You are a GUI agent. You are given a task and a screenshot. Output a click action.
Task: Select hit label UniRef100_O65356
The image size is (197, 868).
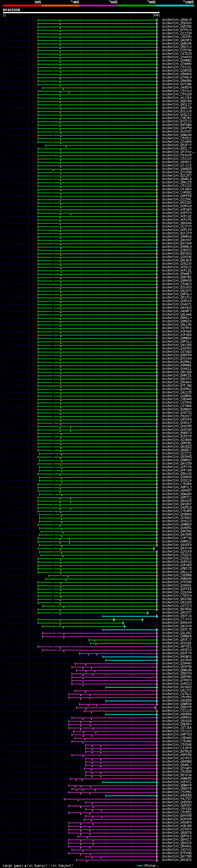(177, 26)
